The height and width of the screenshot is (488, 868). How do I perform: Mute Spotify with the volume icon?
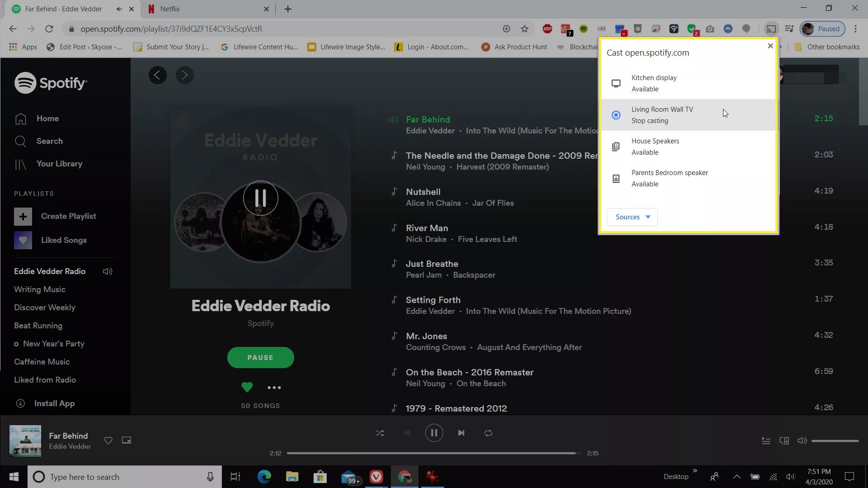pyautogui.click(x=802, y=441)
